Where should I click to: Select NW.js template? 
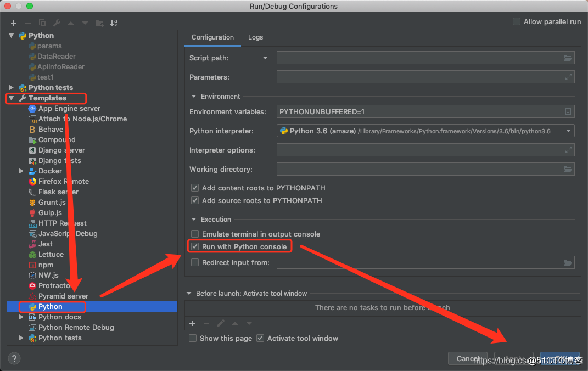tap(48, 276)
